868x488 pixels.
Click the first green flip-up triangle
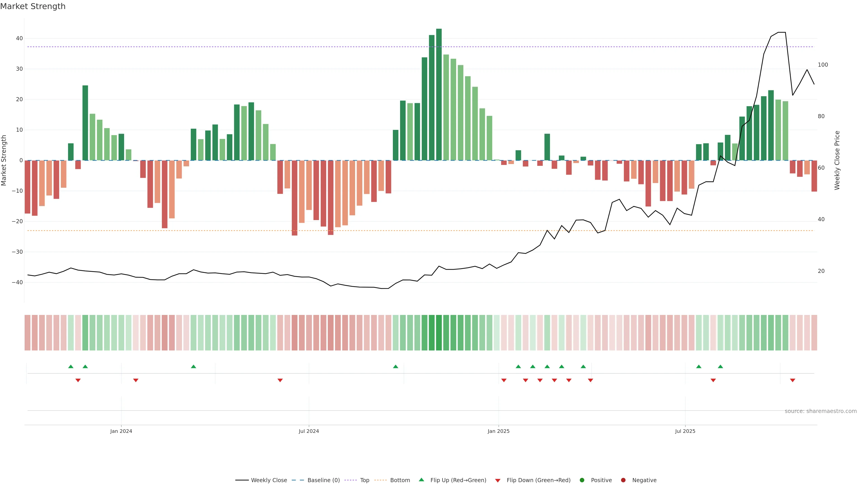[x=71, y=366]
